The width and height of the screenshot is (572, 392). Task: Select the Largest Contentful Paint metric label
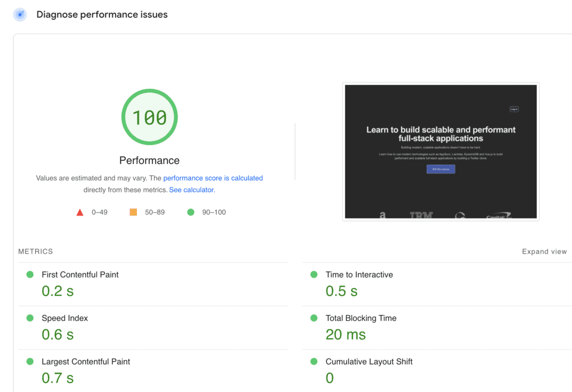click(85, 362)
